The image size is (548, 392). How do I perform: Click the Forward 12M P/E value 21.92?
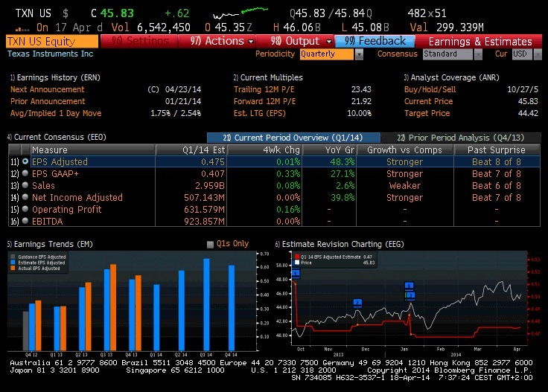[361, 101]
